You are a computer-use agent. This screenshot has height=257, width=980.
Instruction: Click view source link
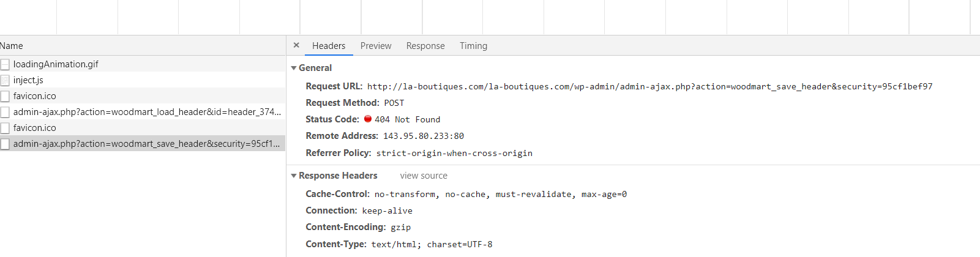tap(424, 176)
